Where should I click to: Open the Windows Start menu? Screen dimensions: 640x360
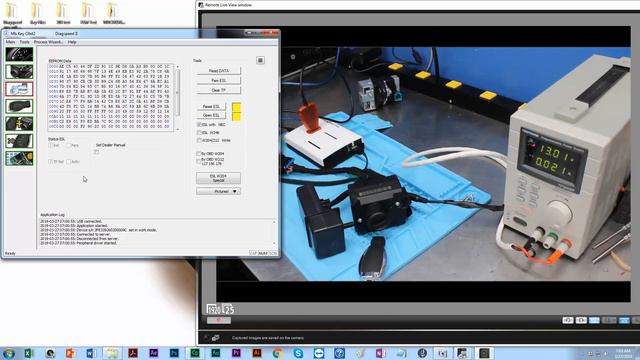(9, 353)
